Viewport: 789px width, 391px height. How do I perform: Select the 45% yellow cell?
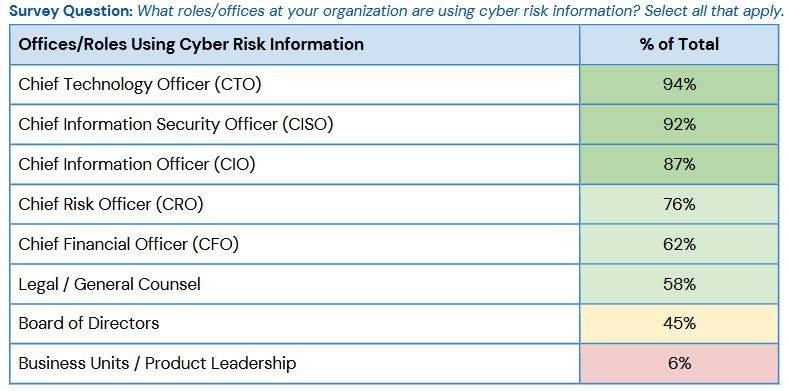click(x=679, y=323)
